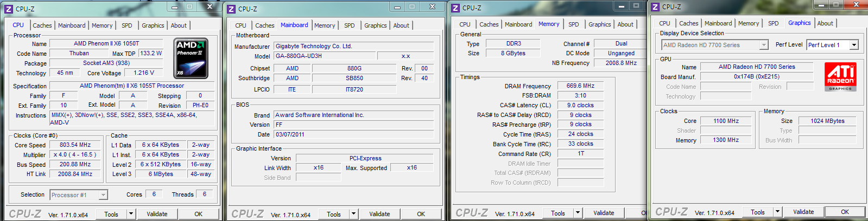Open the Perf Level dropdown
This screenshot has height=221, width=868.
(833, 45)
